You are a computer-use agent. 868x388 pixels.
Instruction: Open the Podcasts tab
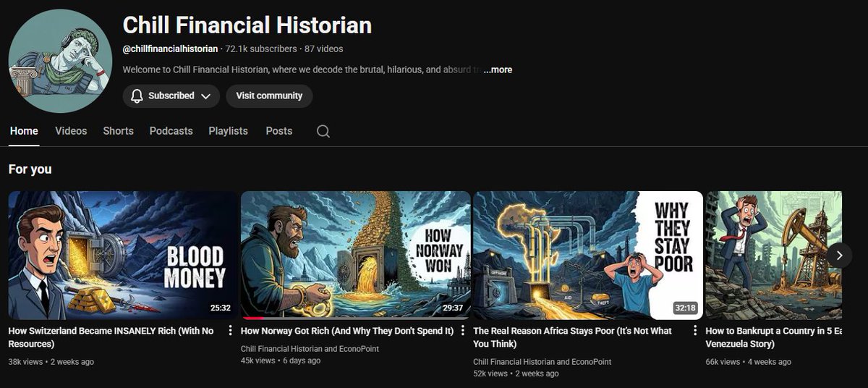(171, 131)
